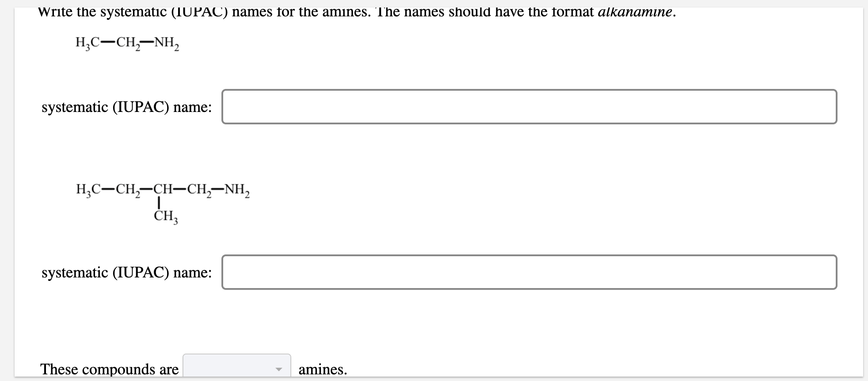This screenshot has width=868, height=381.
Task: Click the branched amine structural formula
Action: point(163,190)
